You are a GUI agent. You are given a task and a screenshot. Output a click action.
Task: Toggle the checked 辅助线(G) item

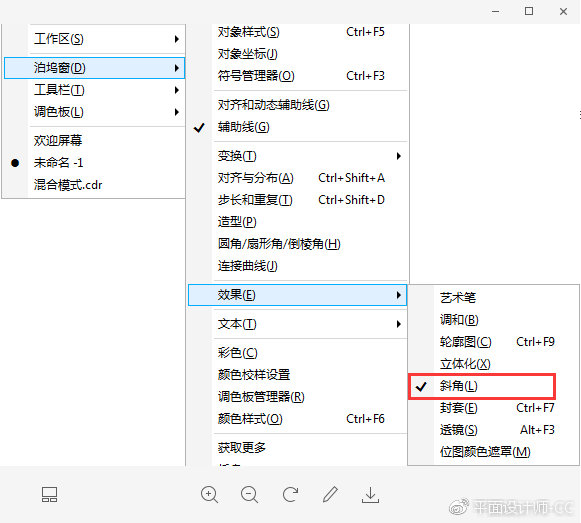[x=298, y=127]
